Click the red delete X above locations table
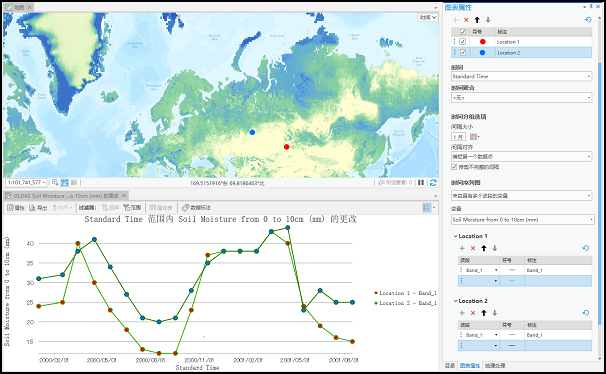The image size is (606, 374). point(466,20)
